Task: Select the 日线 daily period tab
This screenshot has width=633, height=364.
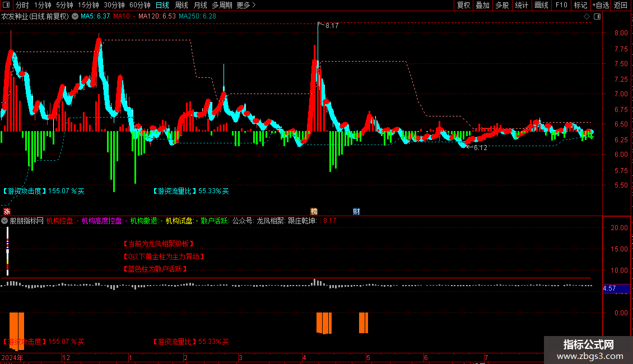Action: coord(162,5)
